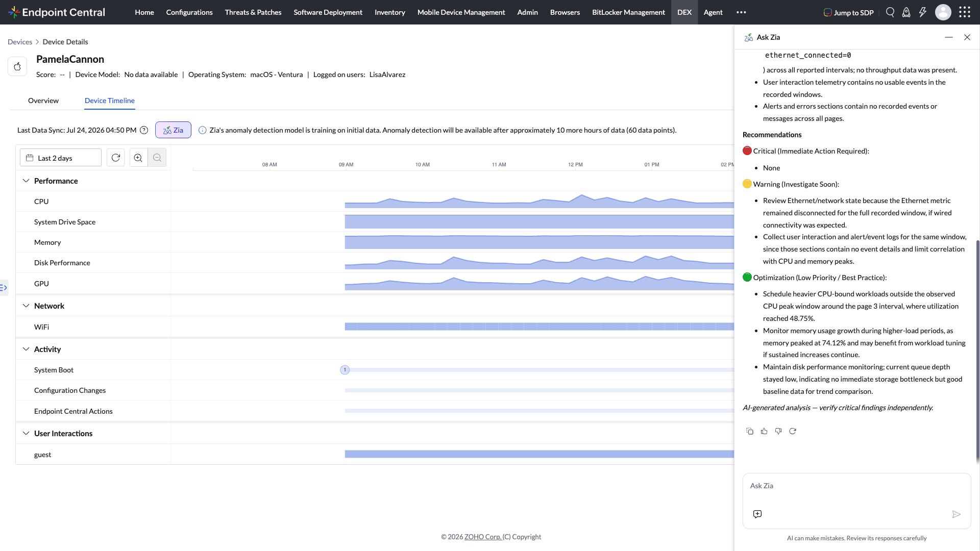This screenshot has height=551, width=980.
Task: Collapse the Activity section
Action: coord(26,349)
